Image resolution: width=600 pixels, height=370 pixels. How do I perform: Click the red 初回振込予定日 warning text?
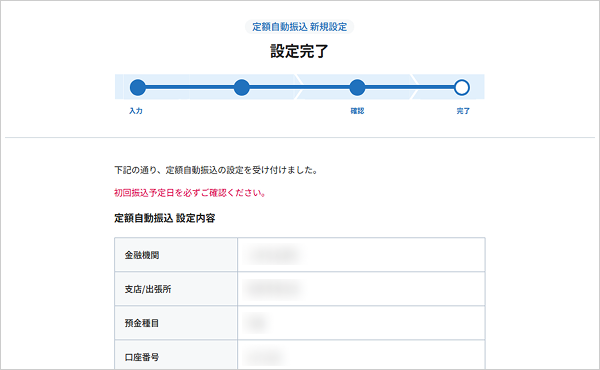[x=190, y=193]
